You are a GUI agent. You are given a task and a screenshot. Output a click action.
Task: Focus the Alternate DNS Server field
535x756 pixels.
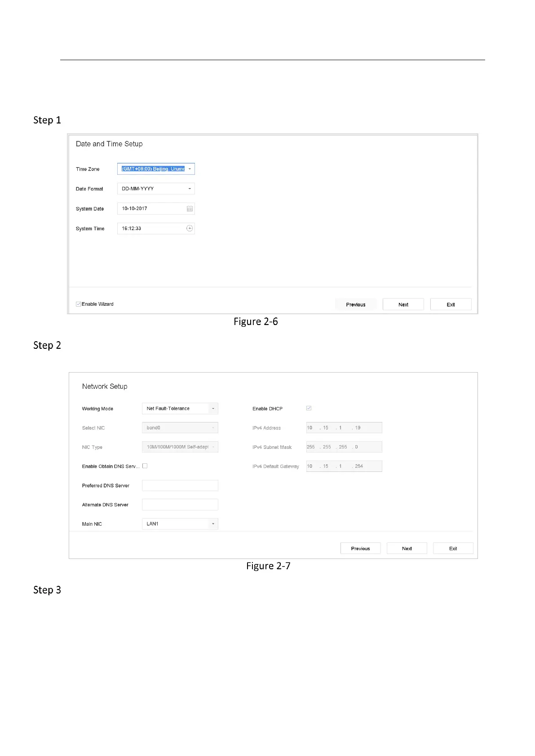click(x=180, y=505)
